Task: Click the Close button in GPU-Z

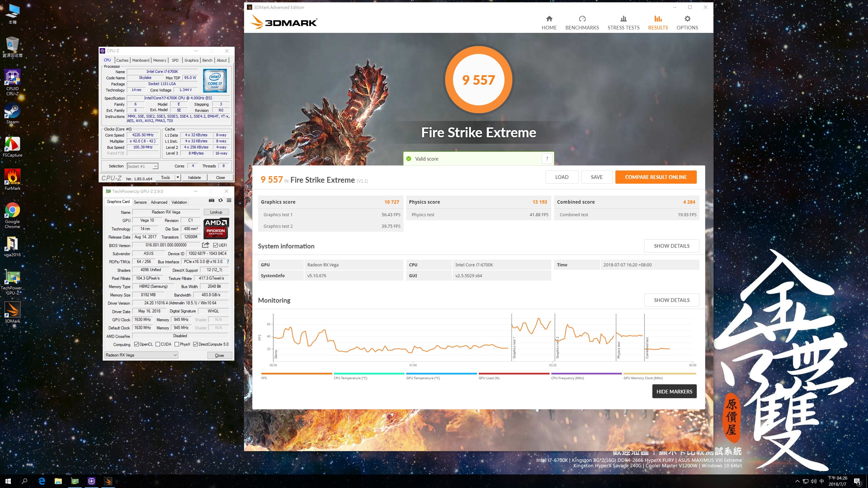Action: point(219,355)
